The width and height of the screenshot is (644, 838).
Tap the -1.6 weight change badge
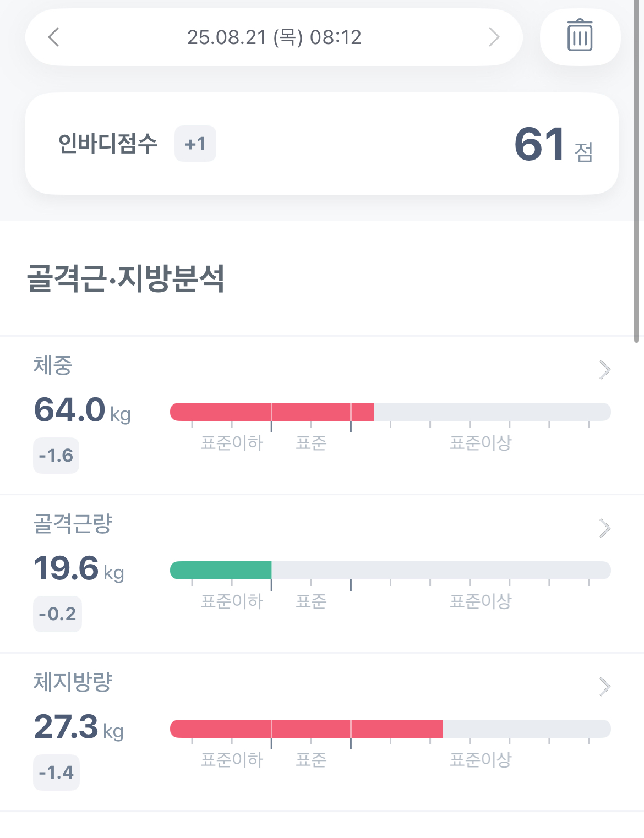56,456
